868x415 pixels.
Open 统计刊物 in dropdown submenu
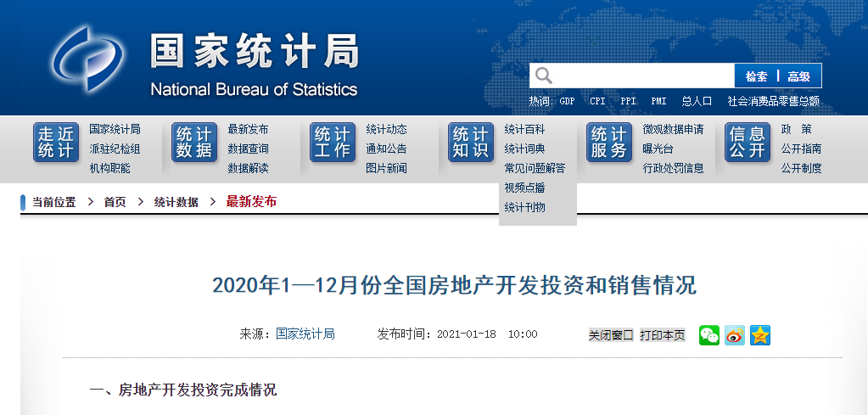(x=524, y=207)
